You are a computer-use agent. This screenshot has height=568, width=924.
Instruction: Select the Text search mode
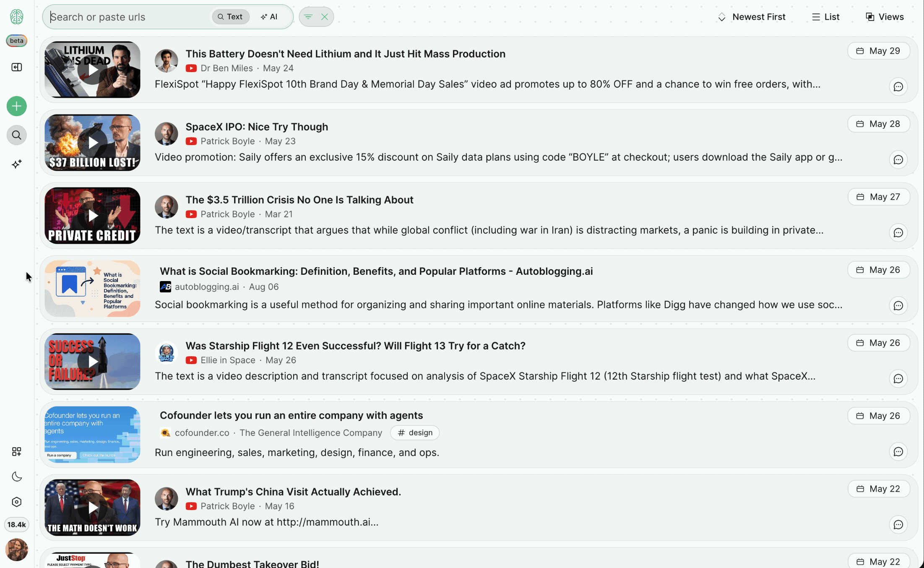230,17
